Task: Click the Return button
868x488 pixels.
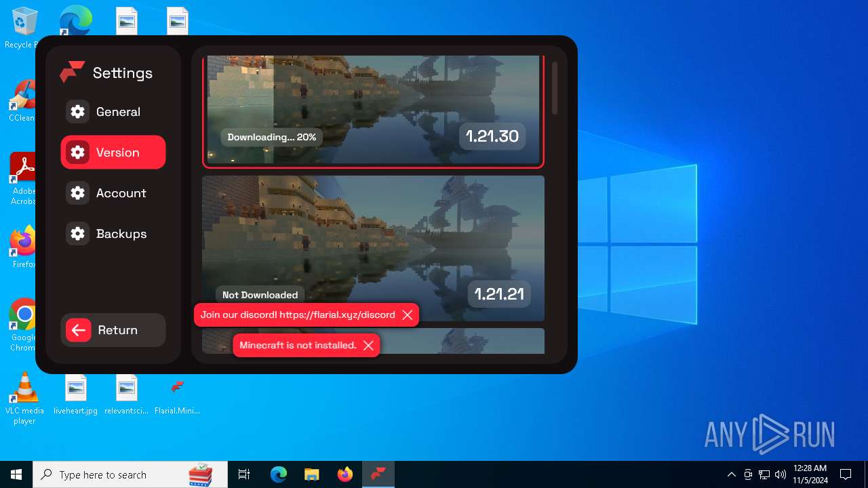Action: click(113, 330)
